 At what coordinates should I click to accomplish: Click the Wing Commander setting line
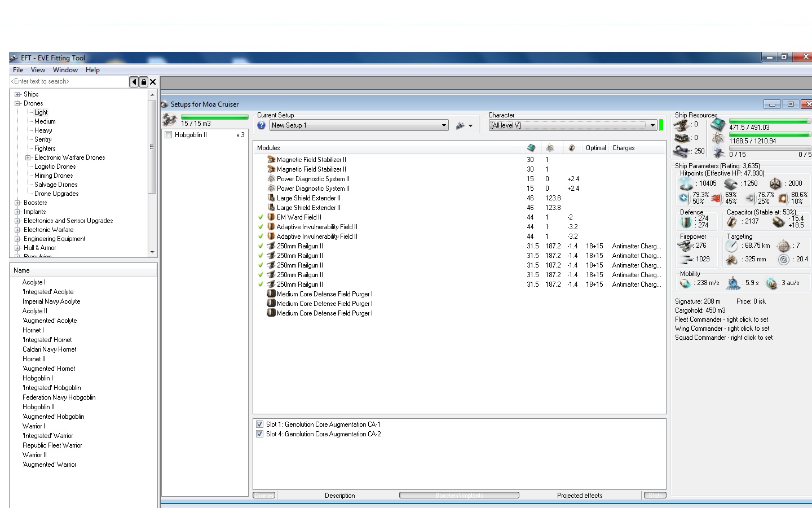coord(722,329)
